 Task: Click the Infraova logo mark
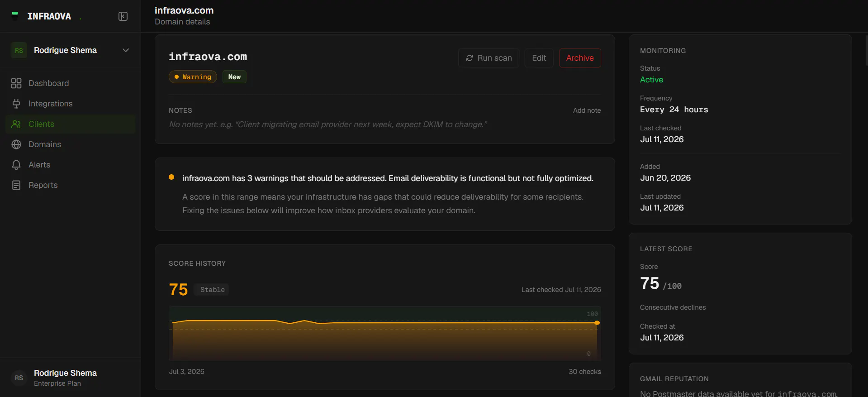tap(15, 16)
